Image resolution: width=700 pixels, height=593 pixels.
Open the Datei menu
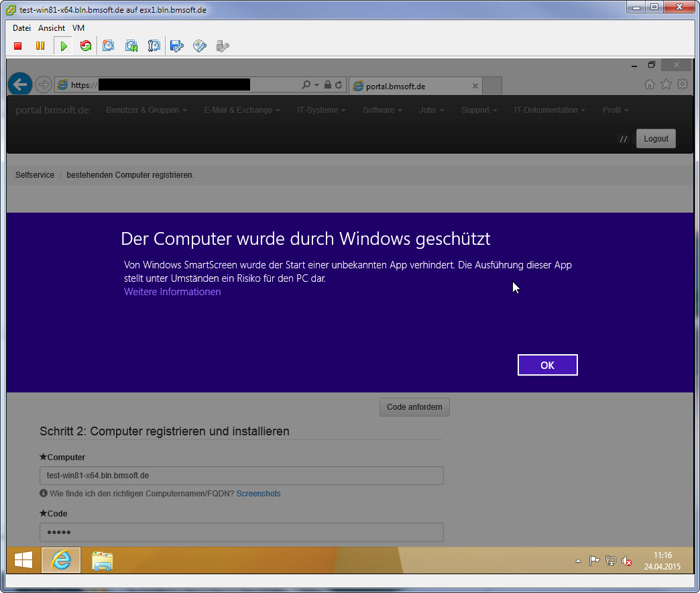(x=22, y=28)
